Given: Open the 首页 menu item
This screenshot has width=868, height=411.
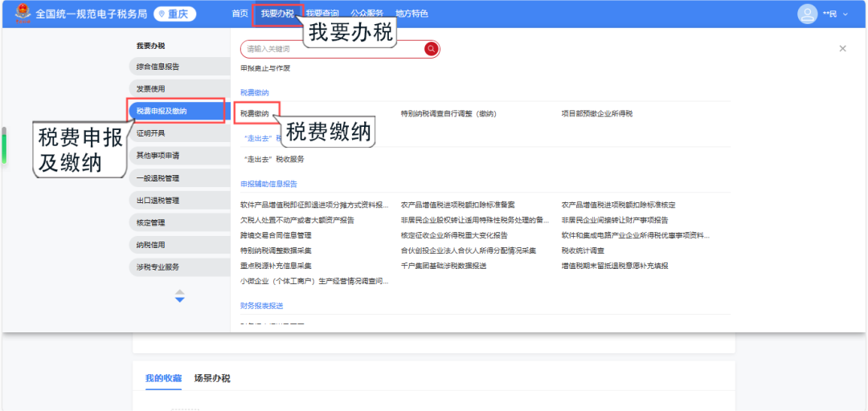Looking at the screenshot, I should point(240,14).
